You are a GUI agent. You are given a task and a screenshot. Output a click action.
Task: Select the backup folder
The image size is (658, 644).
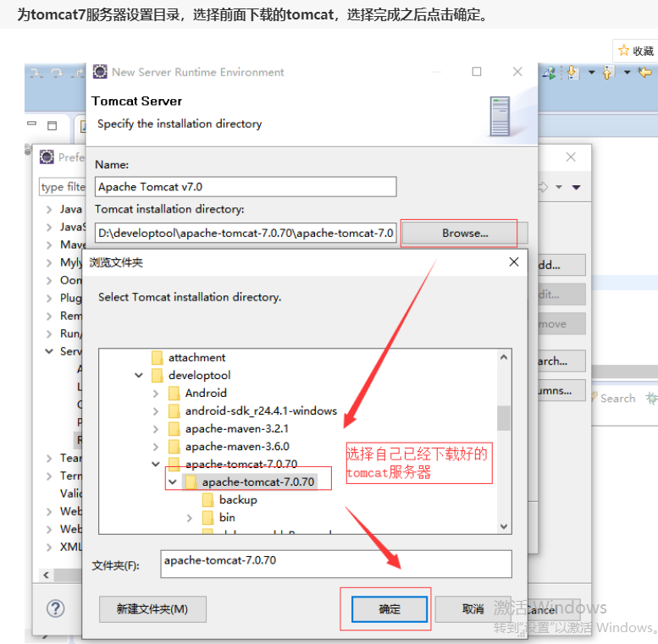tap(238, 500)
